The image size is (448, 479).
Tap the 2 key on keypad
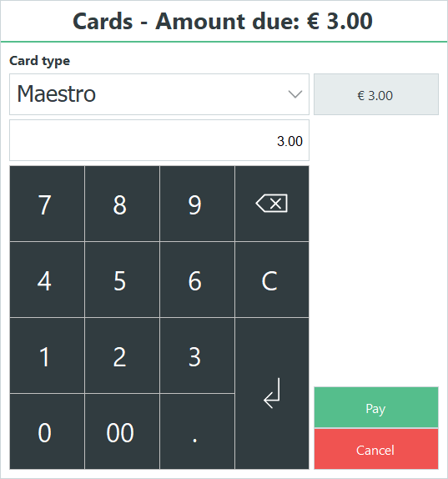(122, 355)
